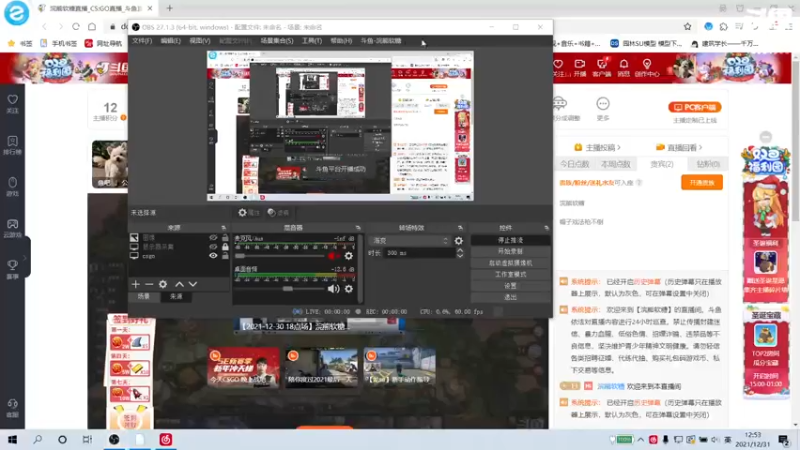Screen dimensions: 800x450
Task: Click 启动虚拟摄像机 virtual camera button
Action: tap(510, 263)
